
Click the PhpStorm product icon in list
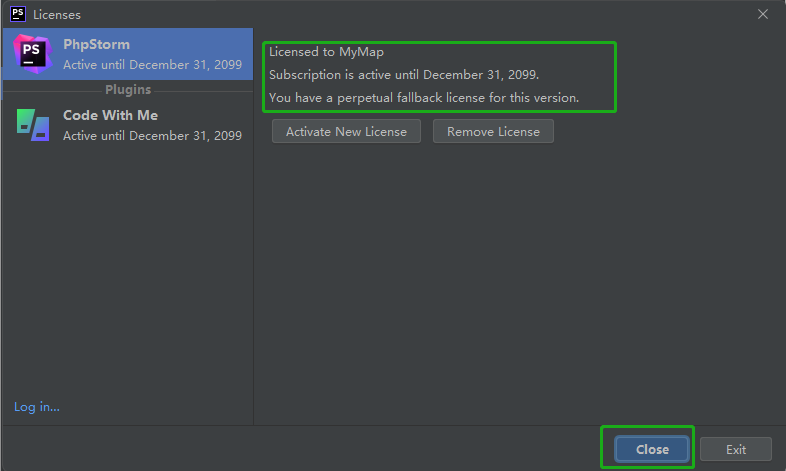point(33,54)
